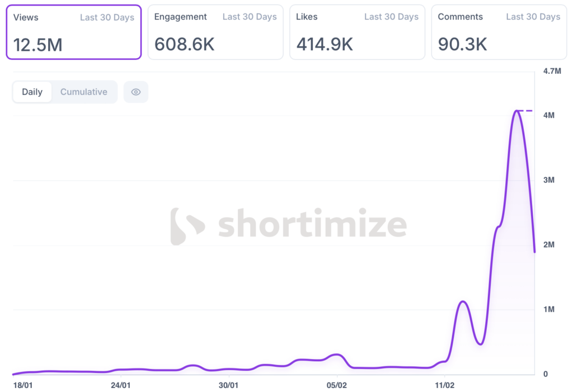Expand Last 30 Days range on Likes
The image size is (573, 392).
click(391, 17)
